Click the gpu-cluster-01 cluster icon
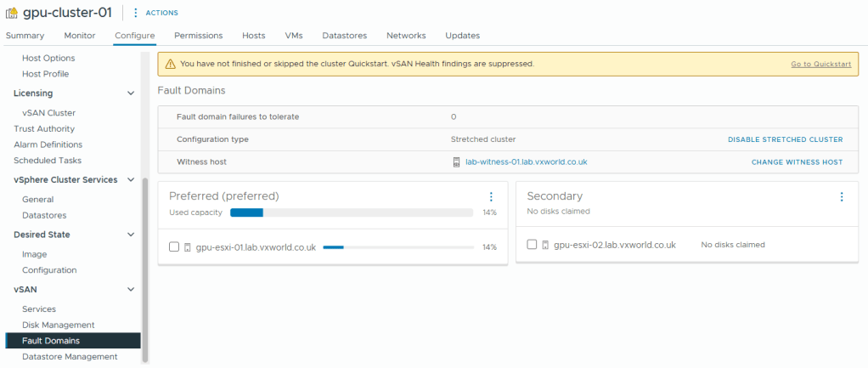The height and width of the screenshot is (368, 868). pos(13,14)
